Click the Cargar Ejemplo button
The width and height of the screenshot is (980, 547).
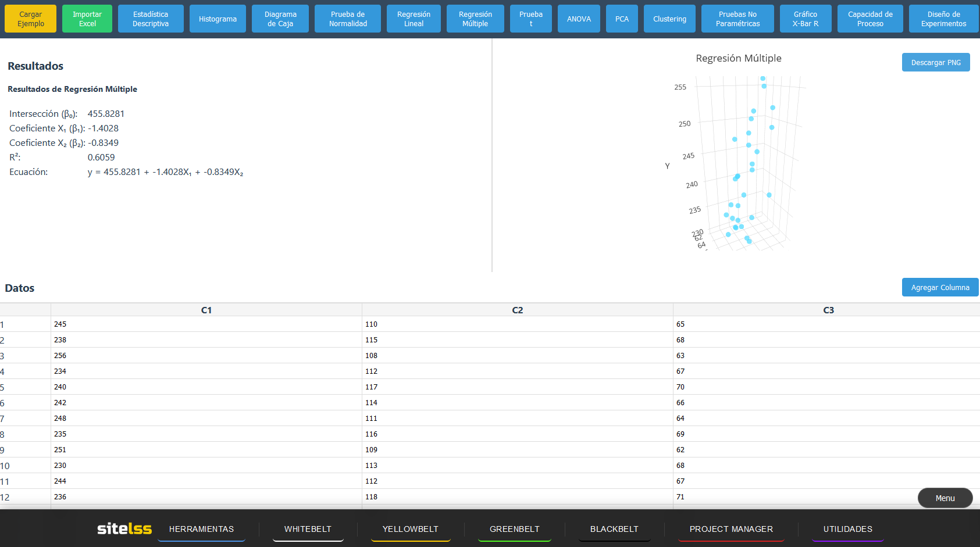(30, 19)
